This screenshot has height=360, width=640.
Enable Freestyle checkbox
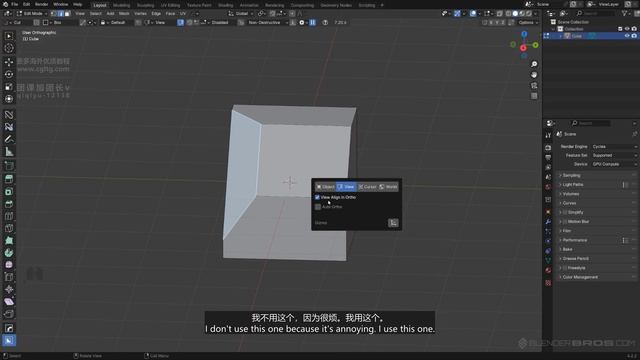pos(565,268)
